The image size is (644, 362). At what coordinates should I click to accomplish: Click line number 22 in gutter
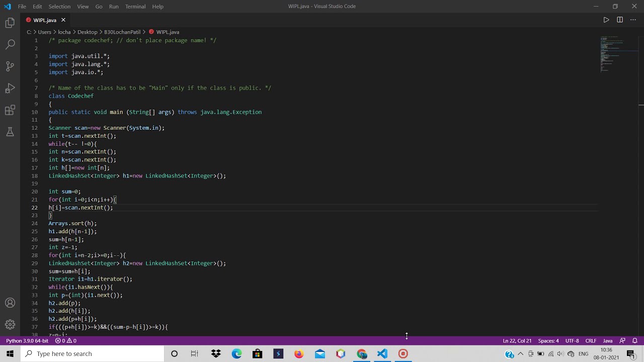34,208
